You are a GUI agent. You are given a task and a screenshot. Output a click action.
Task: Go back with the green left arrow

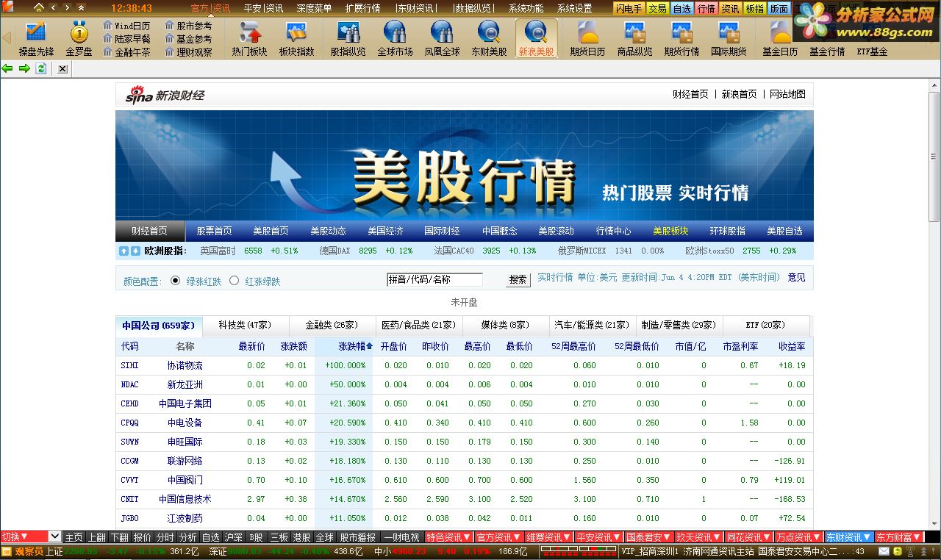click(x=7, y=68)
